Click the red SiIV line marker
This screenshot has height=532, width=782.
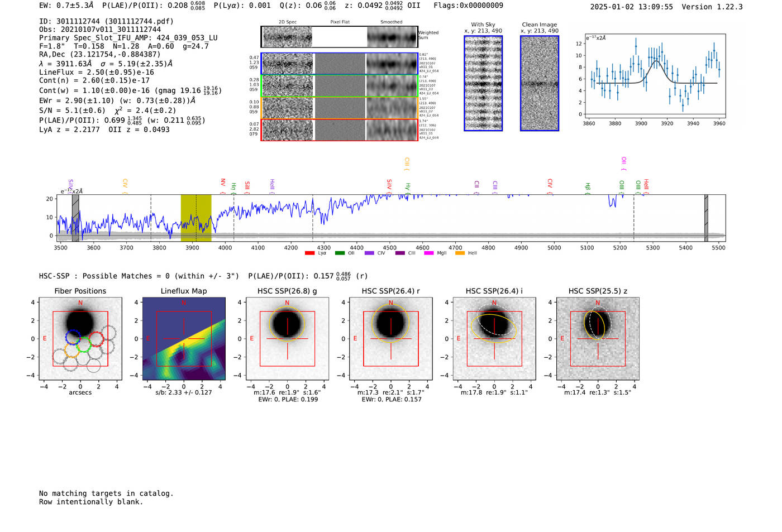[x=389, y=186]
